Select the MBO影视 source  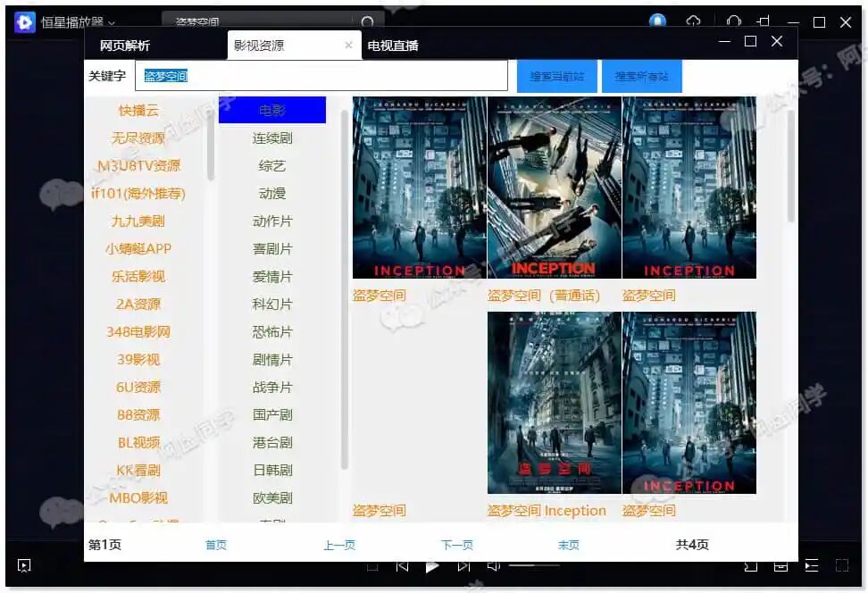(138, 497)
